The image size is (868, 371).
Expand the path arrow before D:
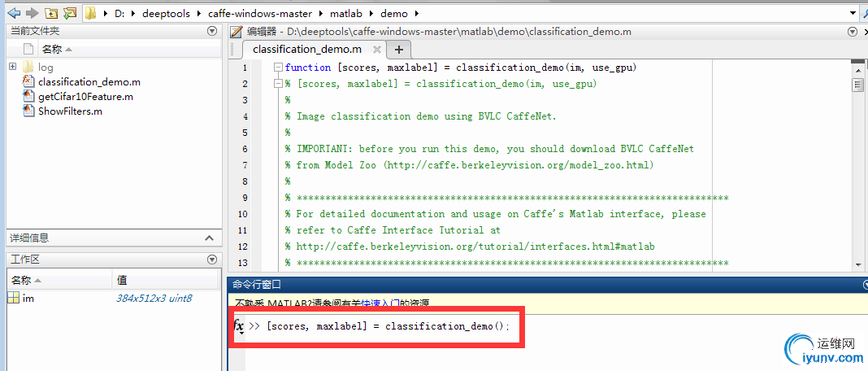coord(106,13)
